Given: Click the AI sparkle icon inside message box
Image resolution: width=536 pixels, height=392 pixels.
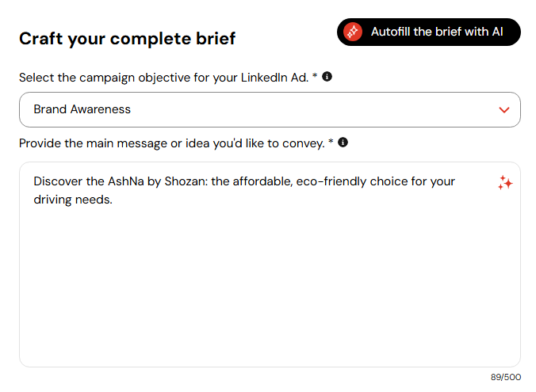Looking at the screenshot, I should coord(505,183).
